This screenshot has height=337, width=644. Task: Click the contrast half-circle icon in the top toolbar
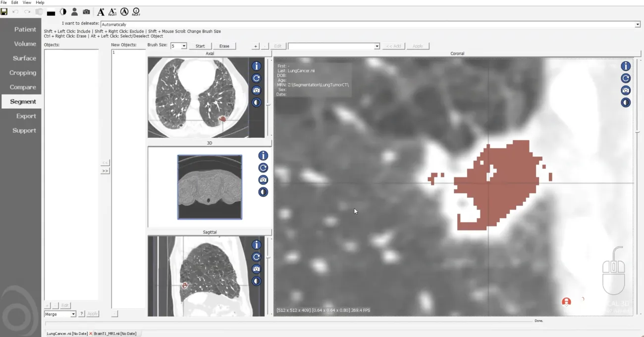tap(63, 11)
